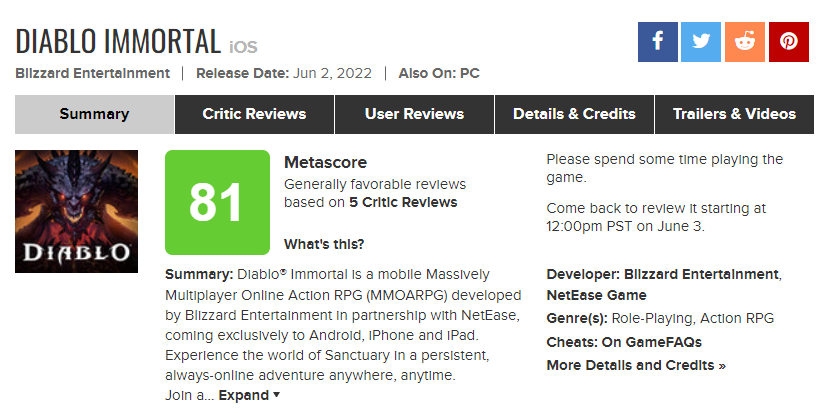This screenshot has width=833, height=413.
Task: Share the page on Facebook
Action: pos(658,42)
